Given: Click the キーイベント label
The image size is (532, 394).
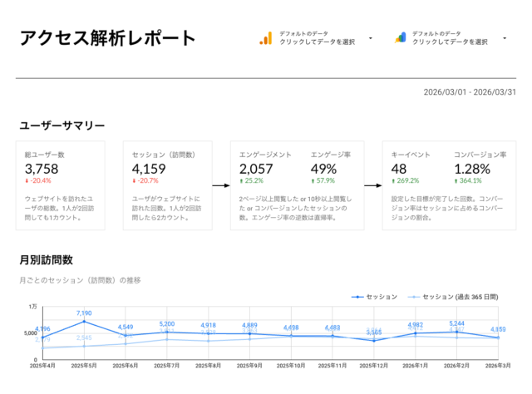Looking at the screenshot, I should [x=411, y=155].
